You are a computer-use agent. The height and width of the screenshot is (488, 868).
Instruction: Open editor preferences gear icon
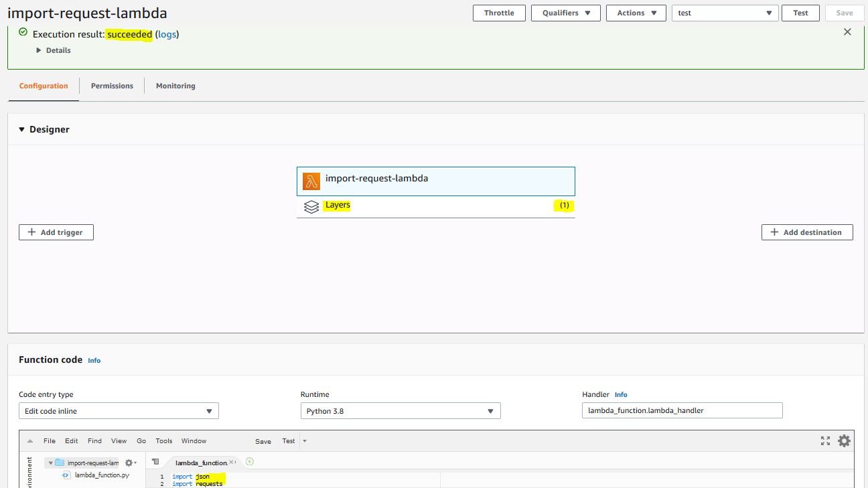coord(844,441)
